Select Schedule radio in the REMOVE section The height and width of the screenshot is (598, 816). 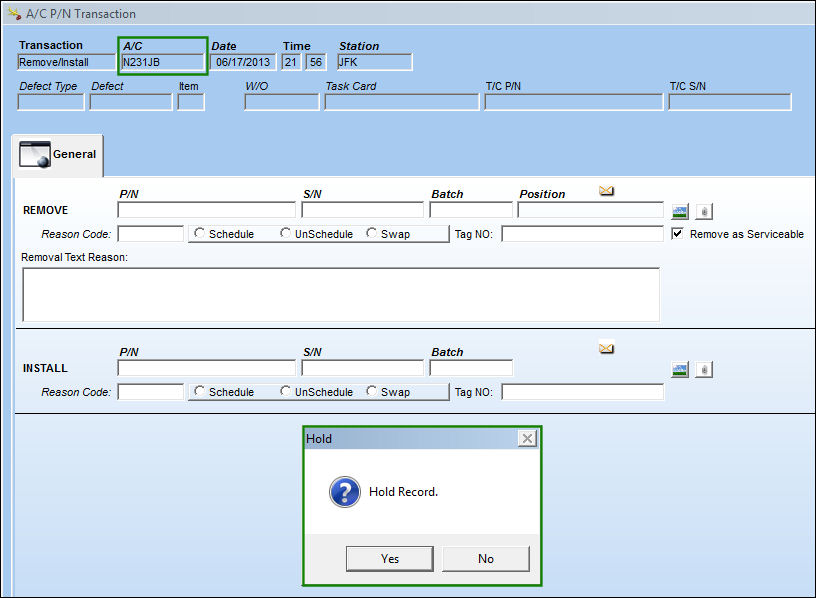tap(199, 233)
